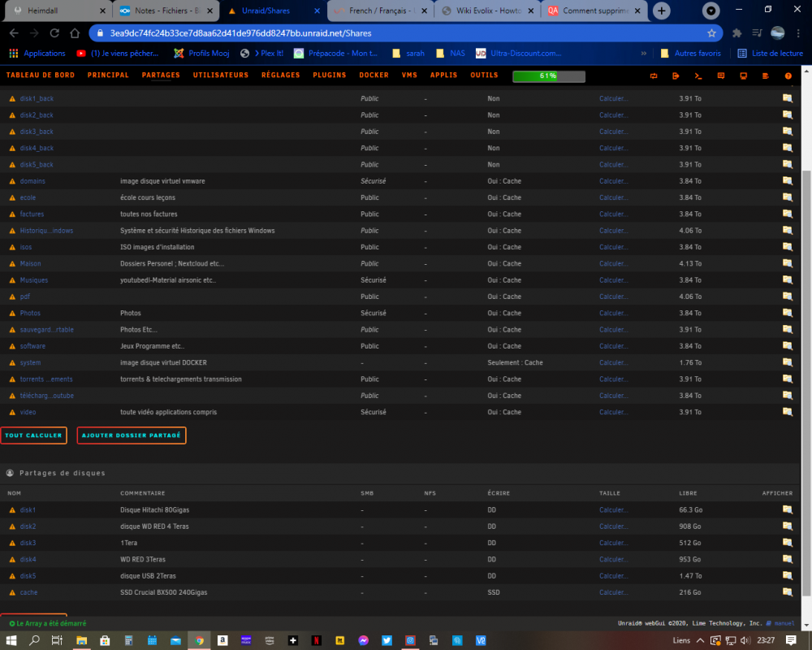The height and width of the screenshot is (650, 812).
Task: Reload the page in Chrome
Action: point(54,33)
